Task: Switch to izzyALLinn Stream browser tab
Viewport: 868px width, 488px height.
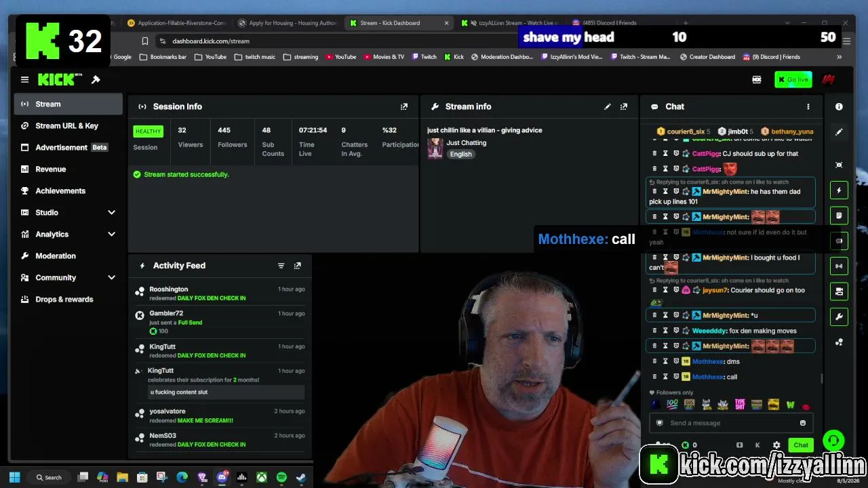Action: pyautogui.click(x=511, y=23)
